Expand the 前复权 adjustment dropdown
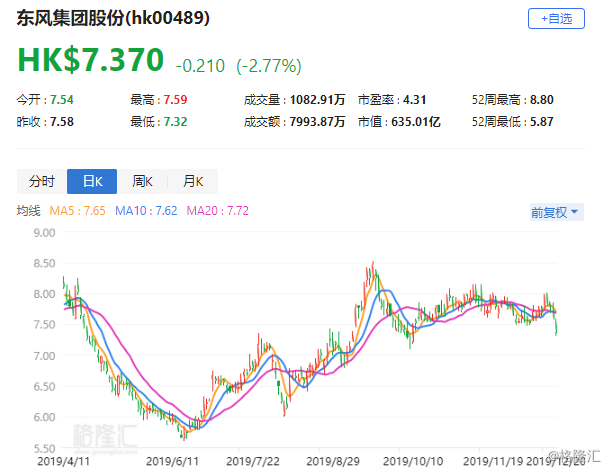The width and height of the screenshot is (608, 470). (x=556, y=212)
